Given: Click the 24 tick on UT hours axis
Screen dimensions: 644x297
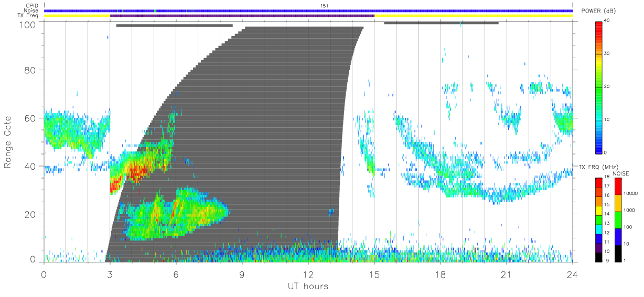Looking at the screenshot, I should tap(572, 274).
